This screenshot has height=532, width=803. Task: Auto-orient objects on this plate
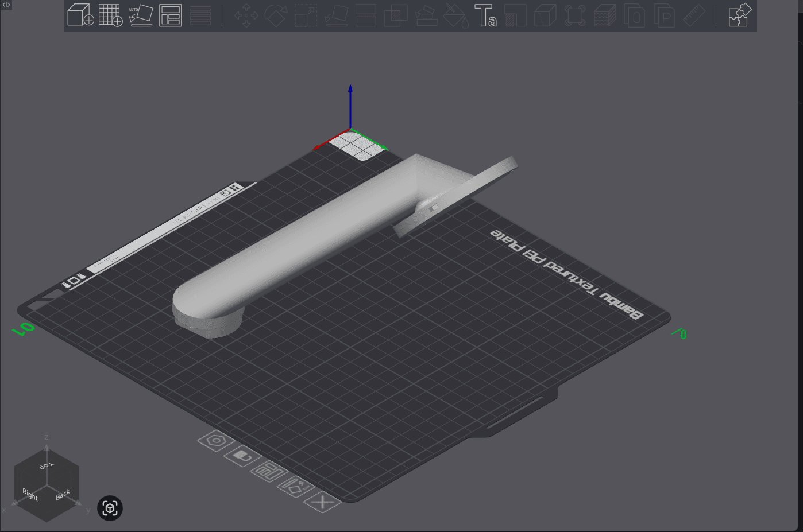click(x=295, y=486)
